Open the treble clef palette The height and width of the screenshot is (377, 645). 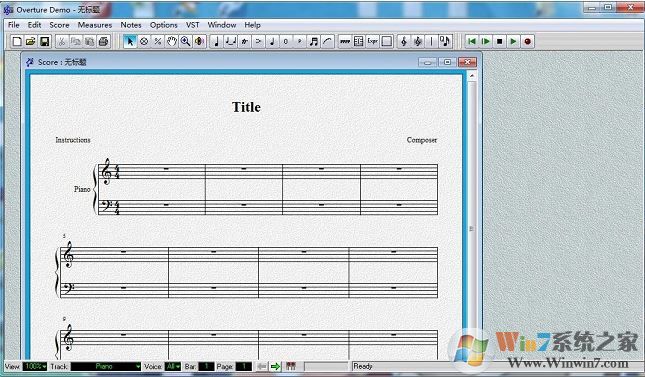coord(404,41)
